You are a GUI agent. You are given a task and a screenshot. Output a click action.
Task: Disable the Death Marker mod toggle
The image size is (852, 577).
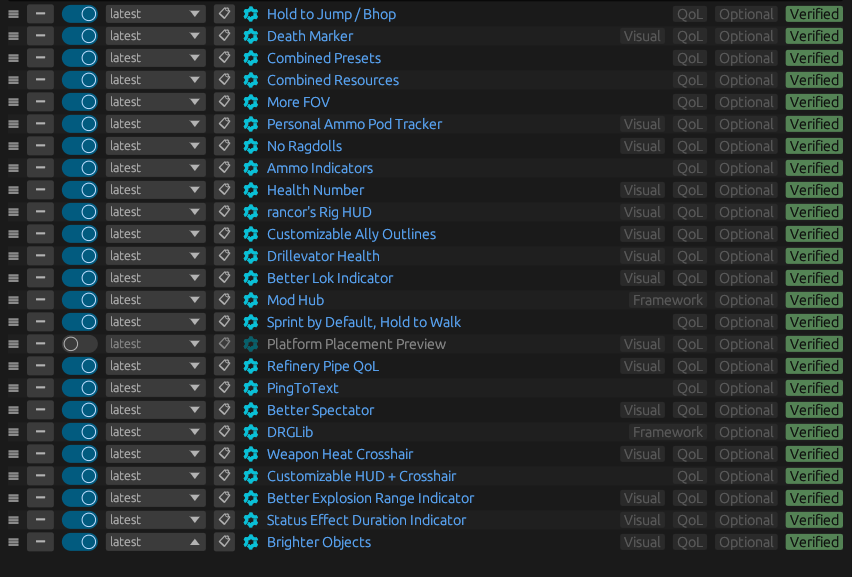[79, 36]
